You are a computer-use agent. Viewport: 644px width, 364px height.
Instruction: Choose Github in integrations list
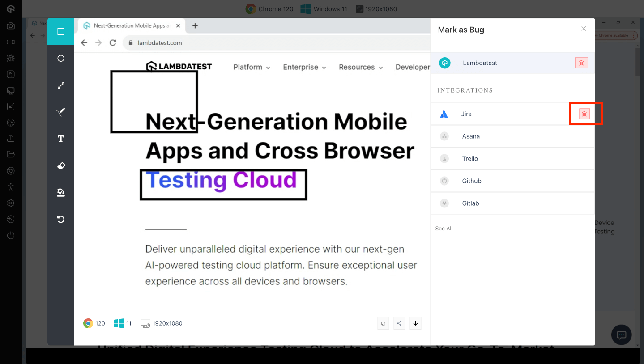pyautogui.click(x=471, y=181)
